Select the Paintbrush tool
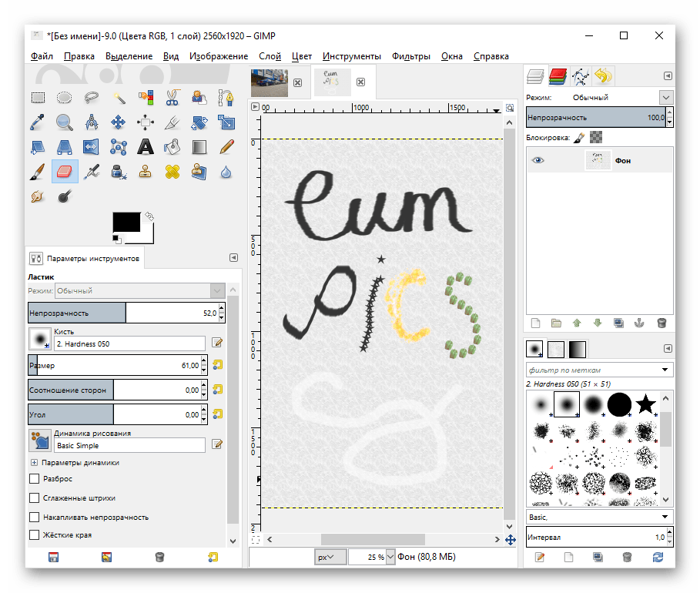Viewport: 700px width, 593px height. pyautogui.click(x=38, y=172)
